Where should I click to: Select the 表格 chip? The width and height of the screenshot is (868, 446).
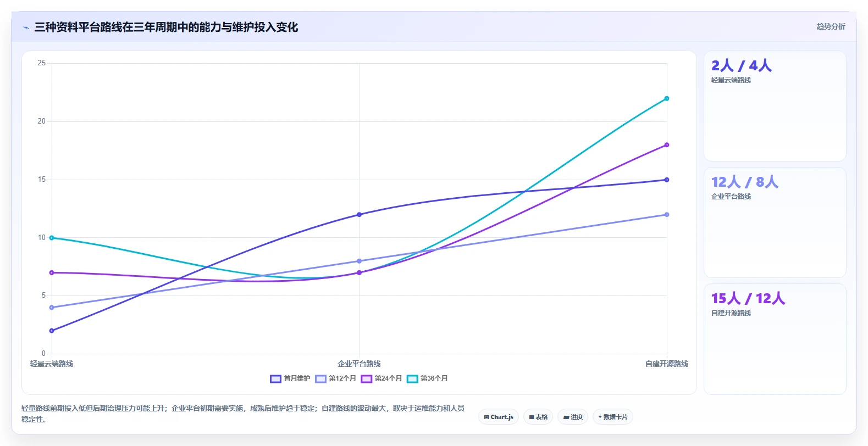(x=538, y=417)
